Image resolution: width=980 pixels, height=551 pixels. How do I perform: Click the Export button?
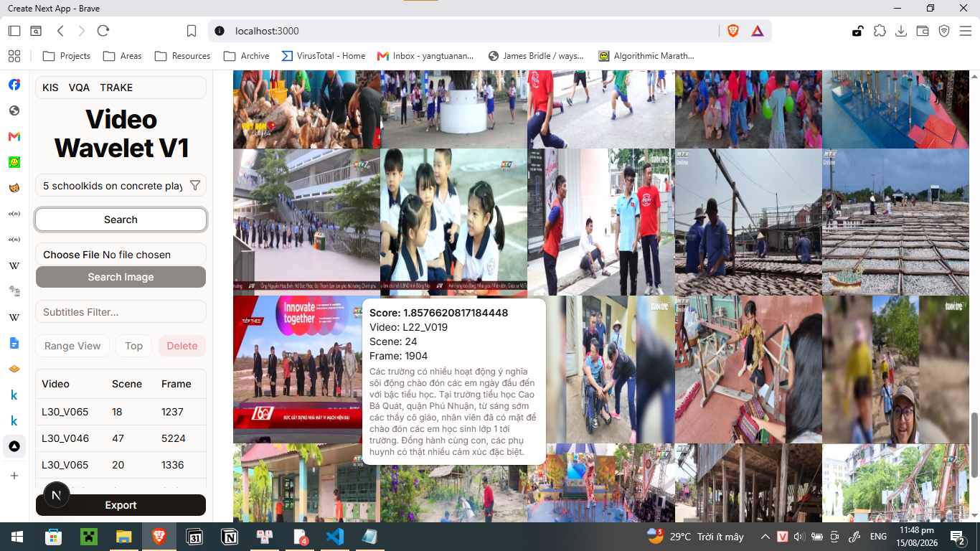tap(121, 505)
